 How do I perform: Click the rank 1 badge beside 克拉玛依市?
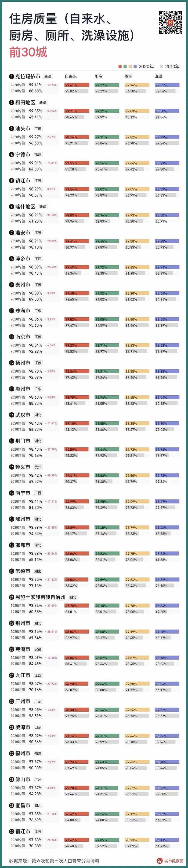coord(12,77)
